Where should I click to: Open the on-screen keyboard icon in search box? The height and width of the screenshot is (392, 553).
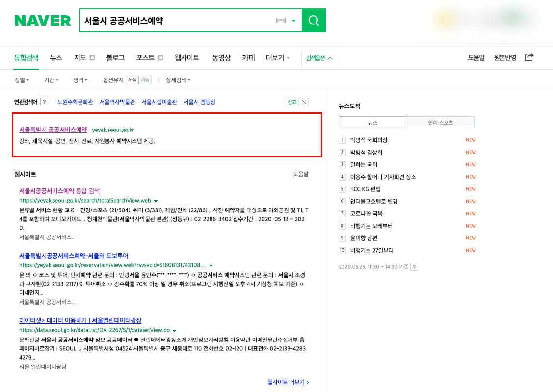coord(281,21)
